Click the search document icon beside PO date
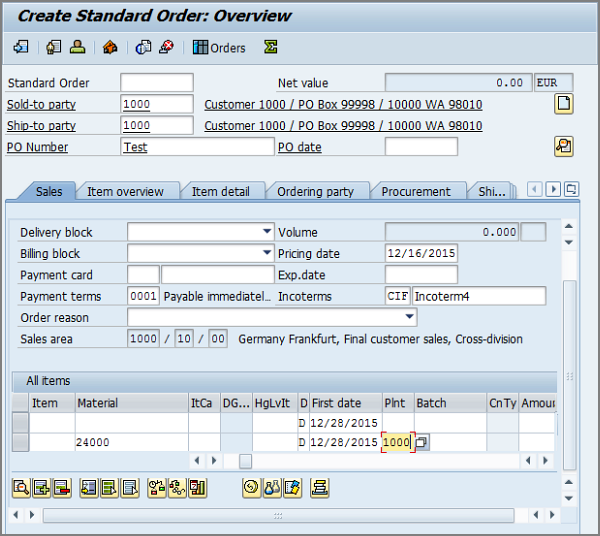Screen dimensions: 600x536 pyautogui.click(x=564, y=146)
